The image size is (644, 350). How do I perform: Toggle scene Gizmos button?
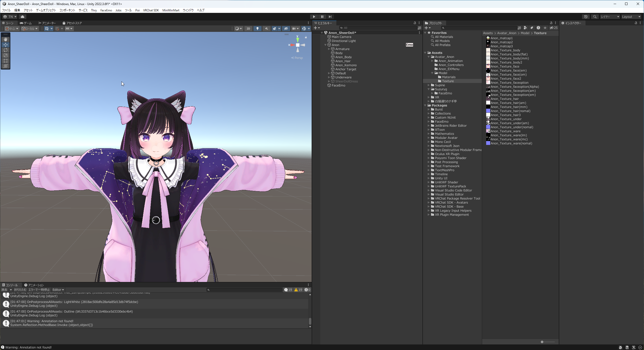(x=304, y=29)
